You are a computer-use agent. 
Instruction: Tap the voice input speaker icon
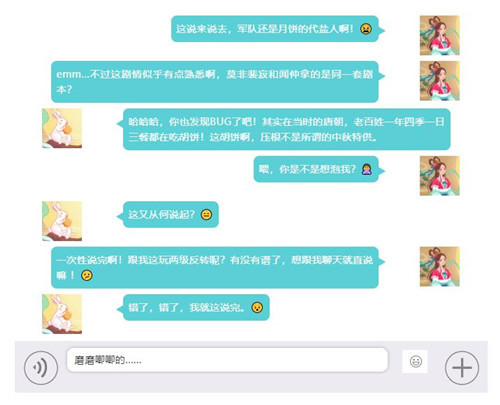[x=41, y=368]
